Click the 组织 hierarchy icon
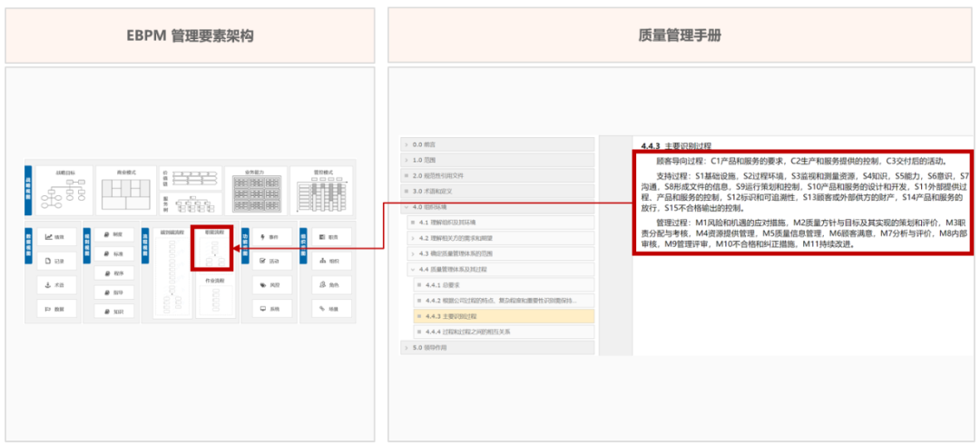The image size is (980, 446). [x=323, y=261]
